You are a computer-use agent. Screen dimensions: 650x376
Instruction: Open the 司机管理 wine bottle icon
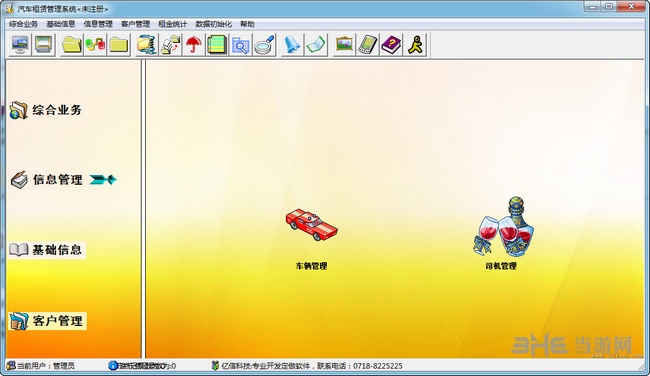(504, 226)
